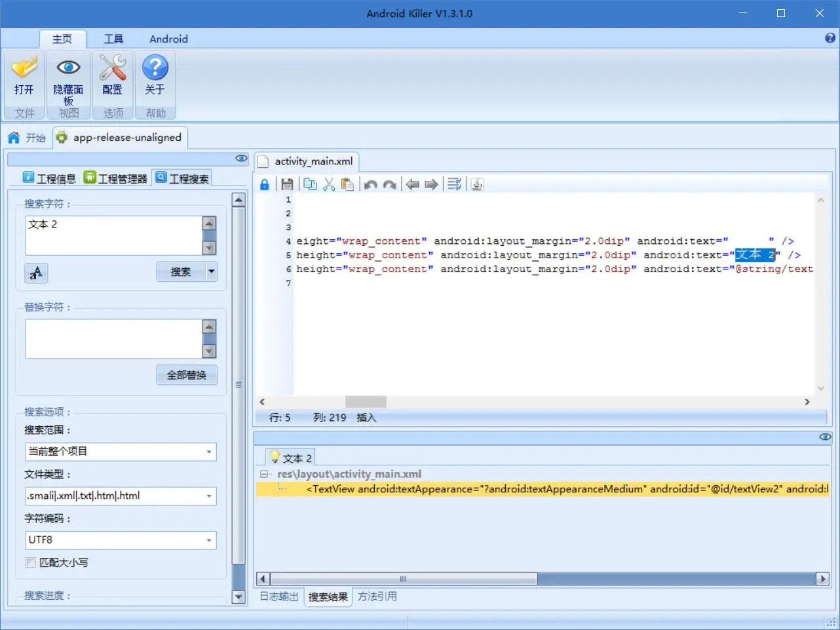The image size is (840, 630).
Task: Click the results scrollbar right arrow
Action: pos(822,579)
